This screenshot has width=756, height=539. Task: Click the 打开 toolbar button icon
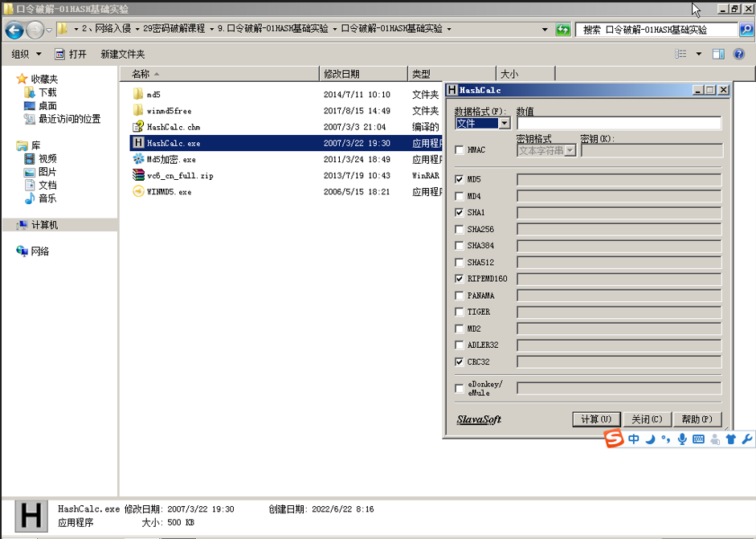[59, 54]
